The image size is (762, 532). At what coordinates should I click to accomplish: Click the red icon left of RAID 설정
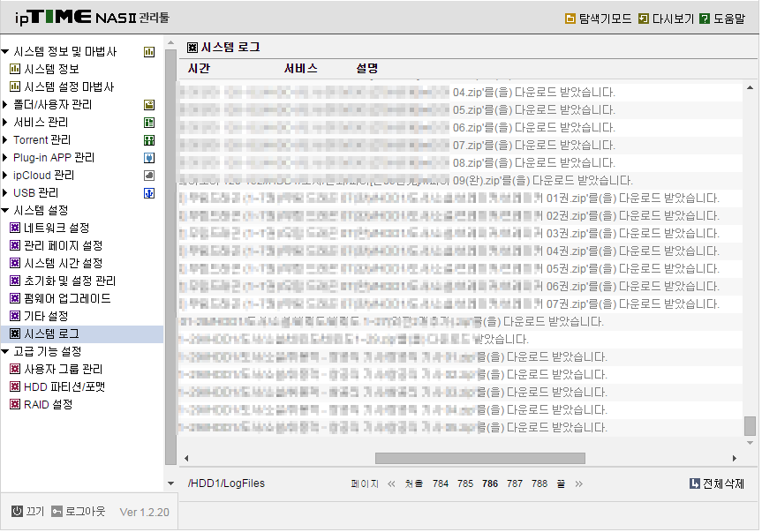(x=15, y=404)
